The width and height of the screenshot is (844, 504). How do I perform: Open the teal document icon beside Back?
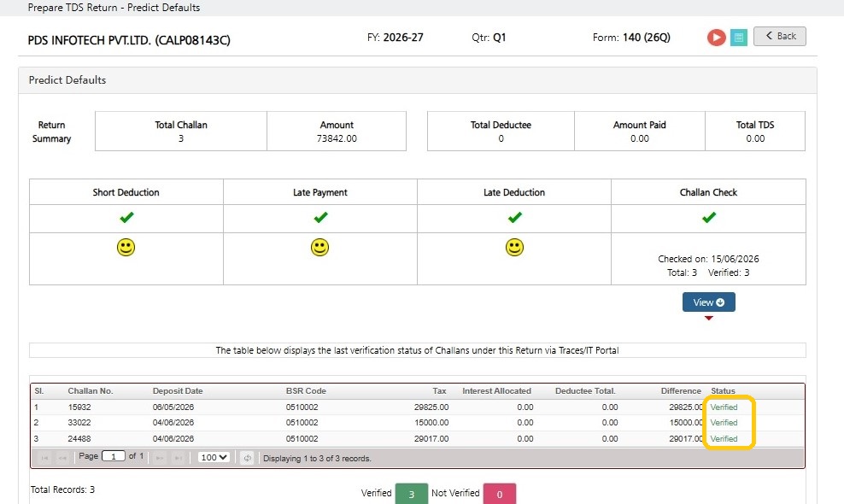(x=738, y=37)
